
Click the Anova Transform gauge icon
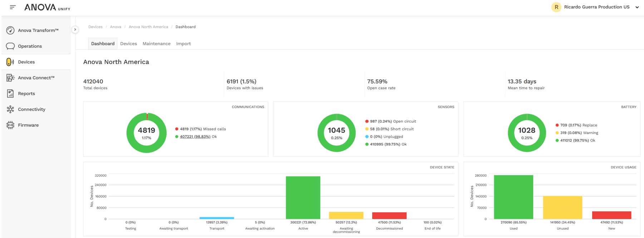click(10, 30)
